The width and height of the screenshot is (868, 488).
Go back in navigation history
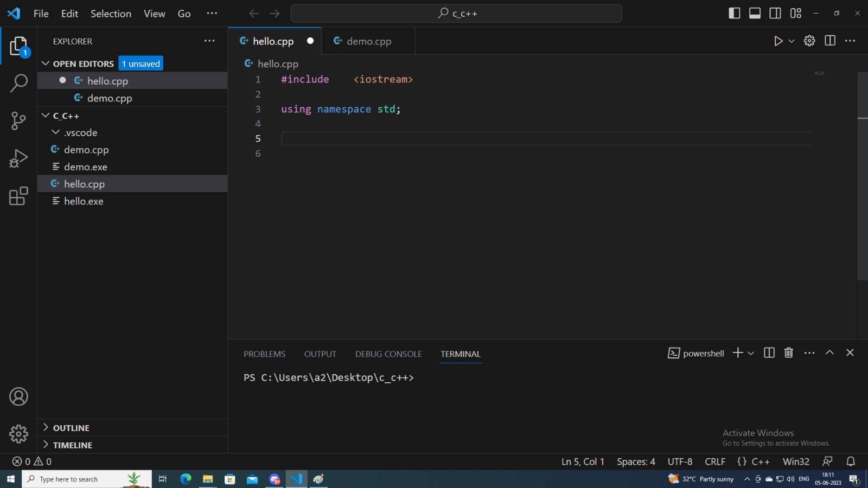click(254, 14)
